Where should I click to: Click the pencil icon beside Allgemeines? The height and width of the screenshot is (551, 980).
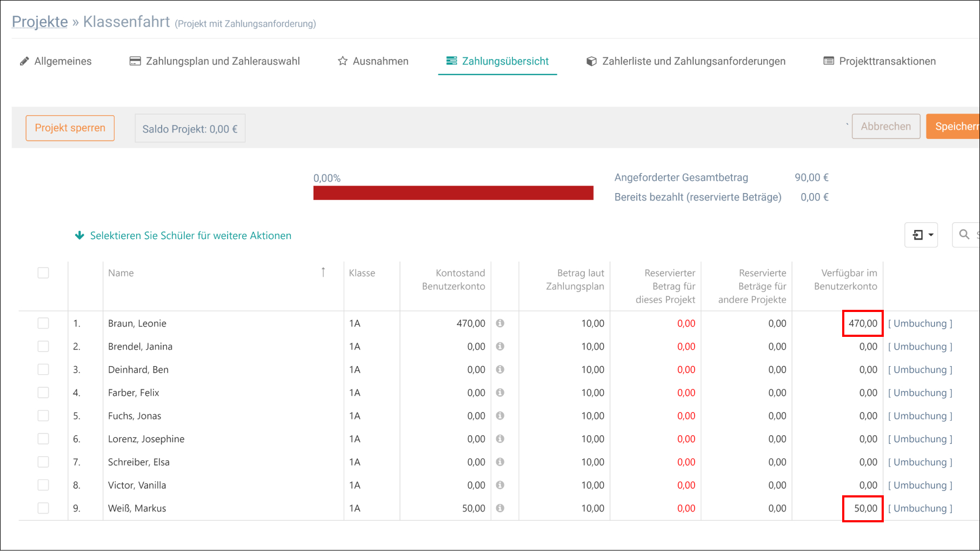tap(24, 61)
